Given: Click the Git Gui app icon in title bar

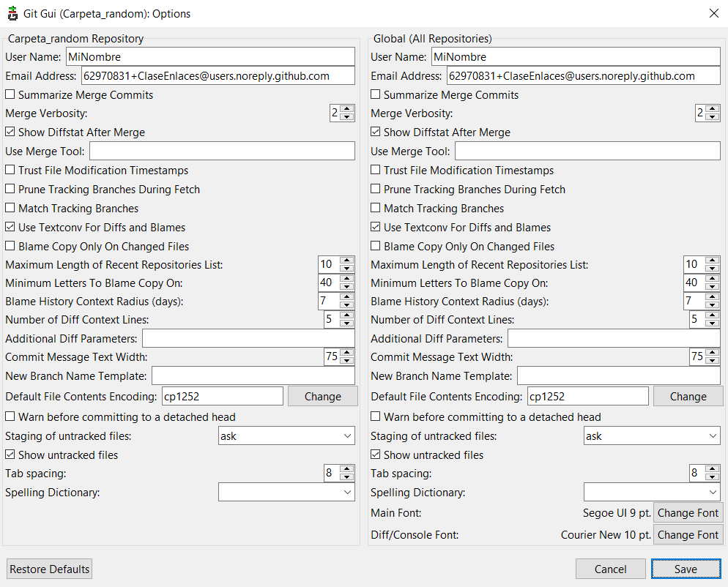Looking at the screenshot, I should pyautogui.click(x=12, y=13).
